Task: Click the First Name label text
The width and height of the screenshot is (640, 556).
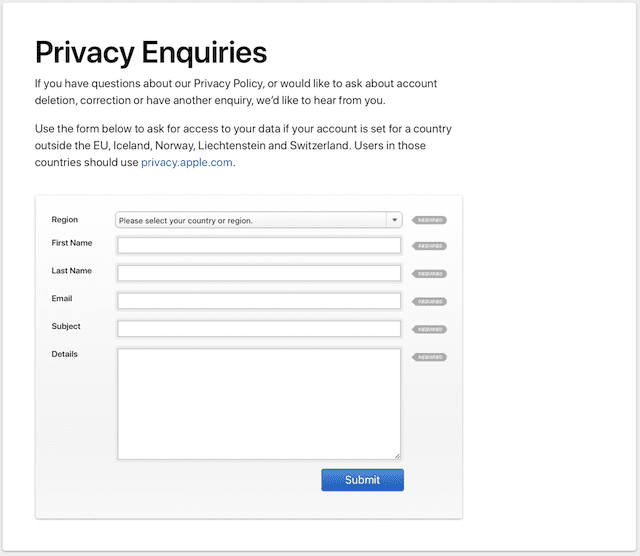Action: 72,243
